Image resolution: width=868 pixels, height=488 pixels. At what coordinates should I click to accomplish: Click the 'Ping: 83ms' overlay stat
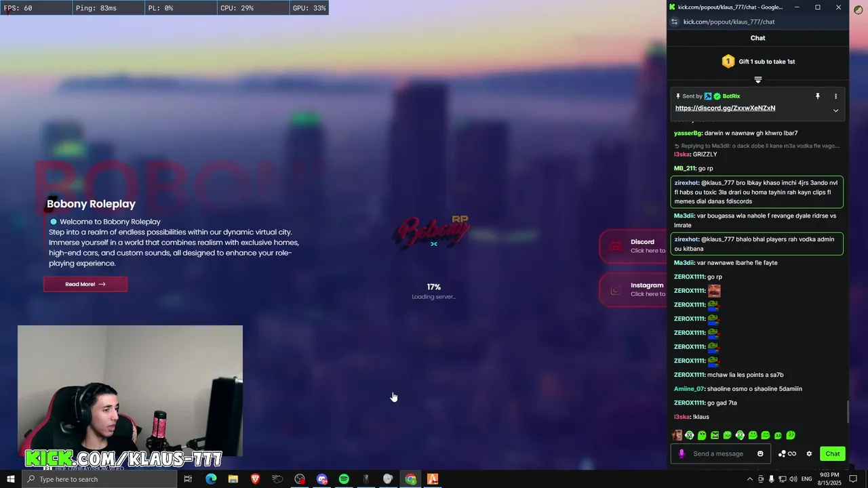tap(96, 8)
